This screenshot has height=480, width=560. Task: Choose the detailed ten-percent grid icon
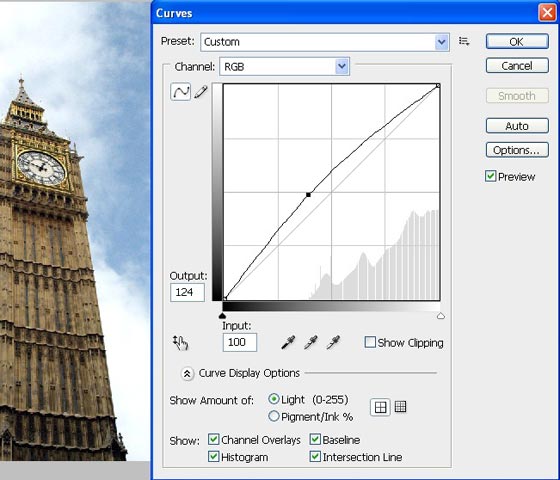400,406
